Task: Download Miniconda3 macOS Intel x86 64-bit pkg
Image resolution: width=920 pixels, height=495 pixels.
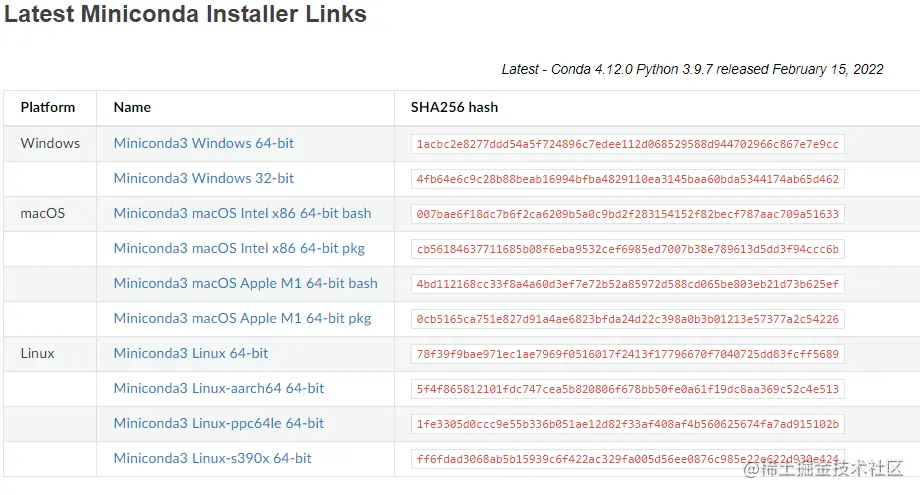Action: click(239, 249)
